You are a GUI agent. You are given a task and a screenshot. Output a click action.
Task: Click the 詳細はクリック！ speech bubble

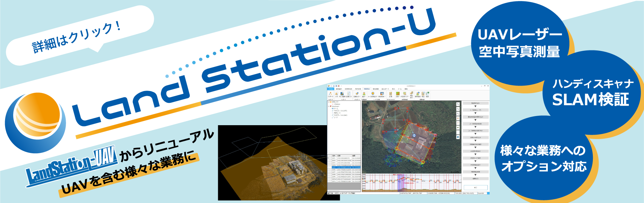[x=80, y=36]
